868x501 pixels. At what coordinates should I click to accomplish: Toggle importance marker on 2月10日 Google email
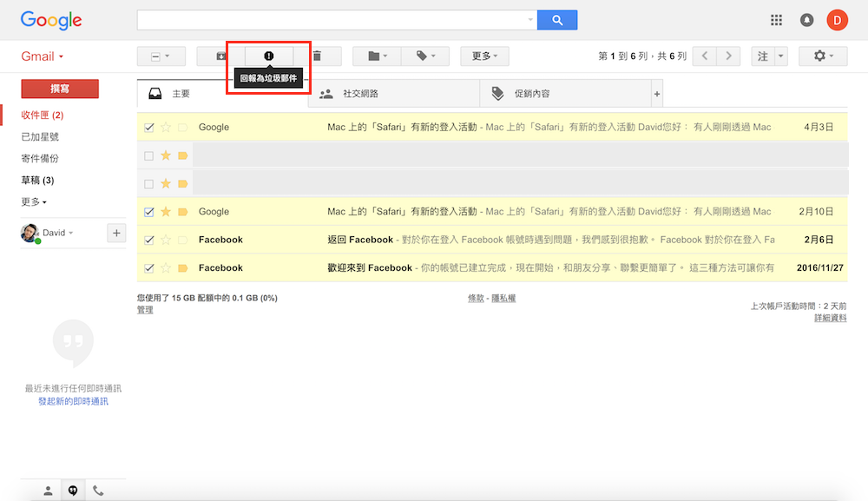(182, 212)
